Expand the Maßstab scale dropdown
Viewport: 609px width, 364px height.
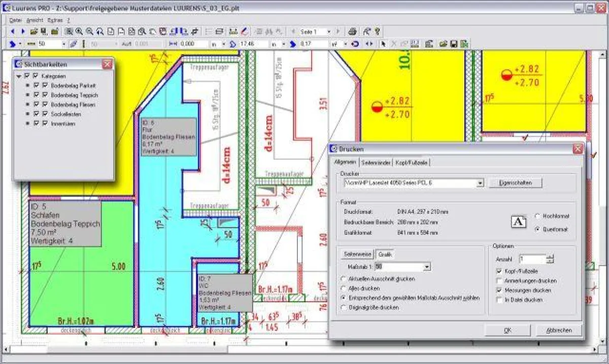(427, 267)
